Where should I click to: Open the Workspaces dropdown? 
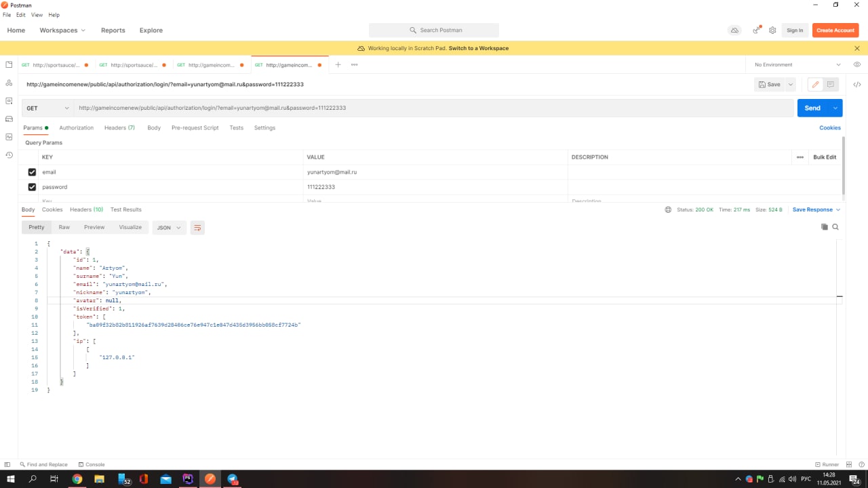tap(62, 30)
